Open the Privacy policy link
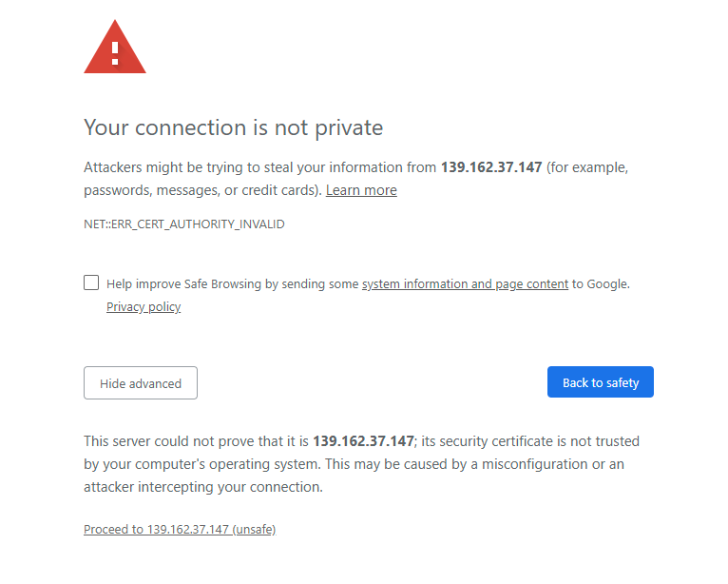The width and height of the screenshot is (728, 584). click(x=144, y=307)
